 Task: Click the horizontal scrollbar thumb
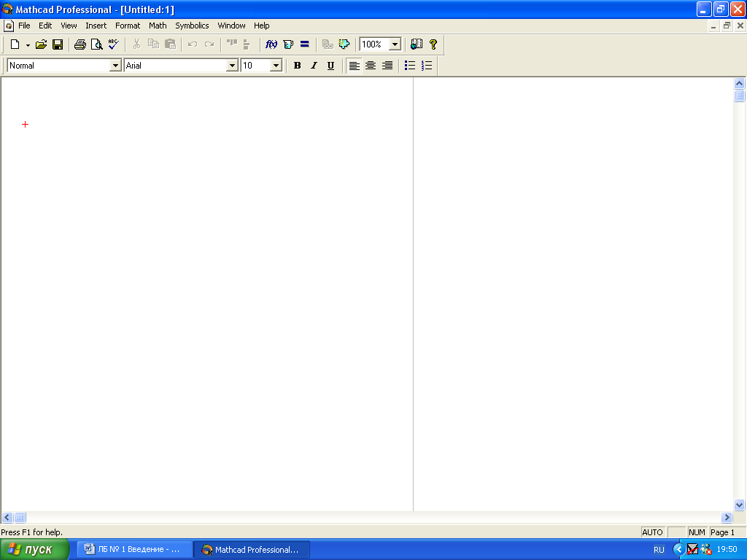[20, 517]
